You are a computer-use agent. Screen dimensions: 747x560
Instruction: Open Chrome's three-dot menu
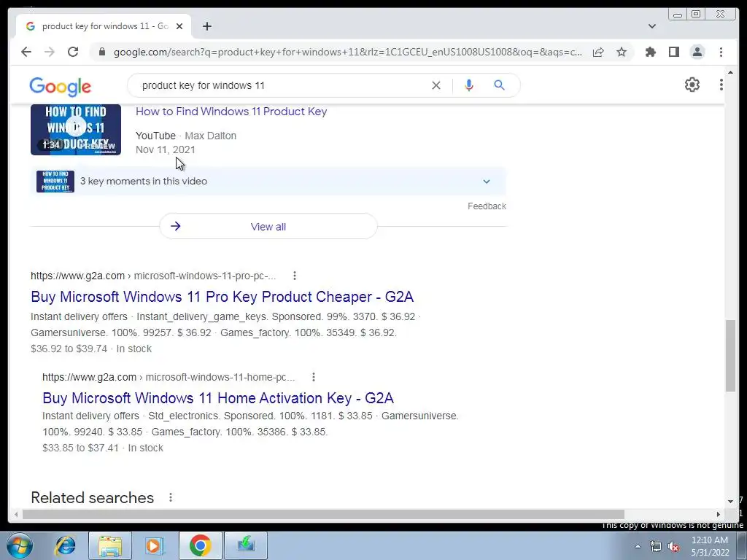point(721,52)
